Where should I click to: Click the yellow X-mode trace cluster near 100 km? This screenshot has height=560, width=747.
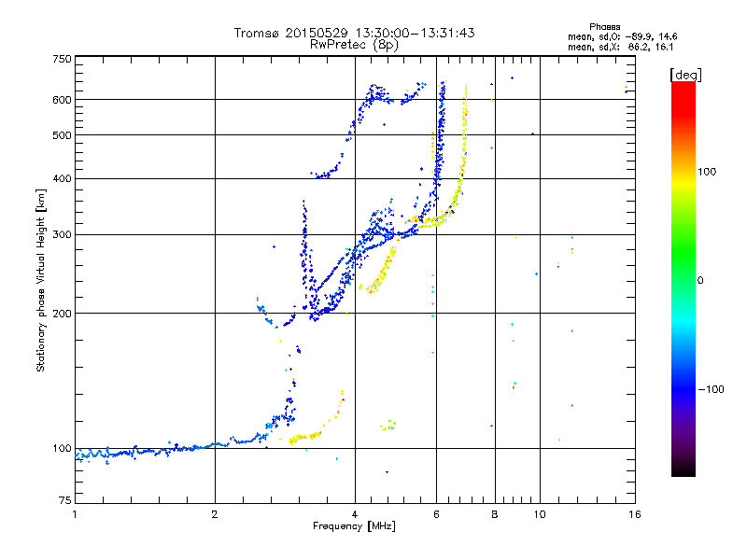click(304, 437)
